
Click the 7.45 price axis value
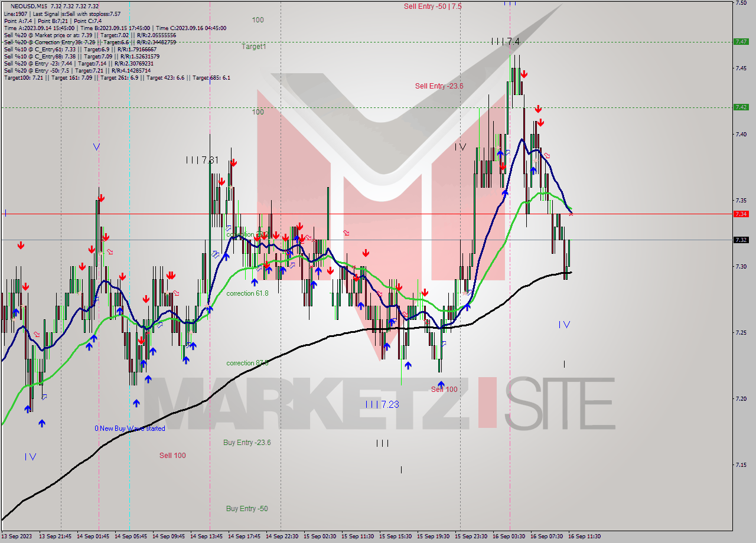[x=741, y=68]
